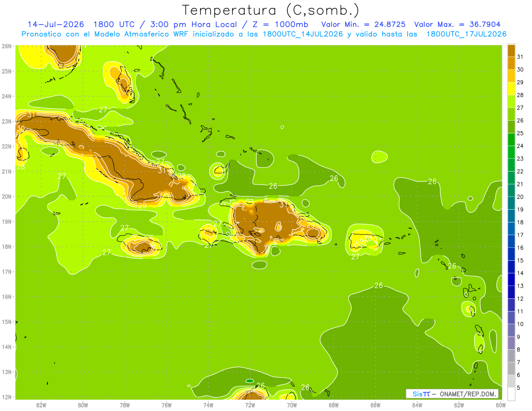
Task: Click the latitude axis label '19N'
Action: 6,221
